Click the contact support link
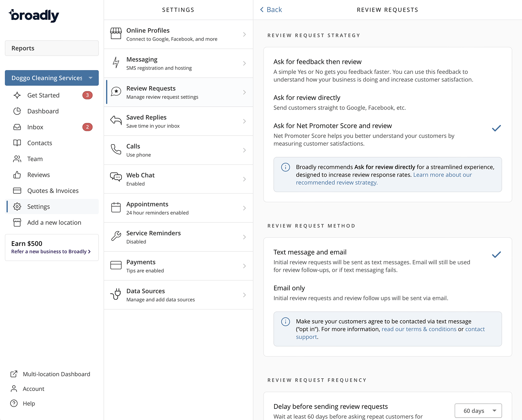 point(390,333)
